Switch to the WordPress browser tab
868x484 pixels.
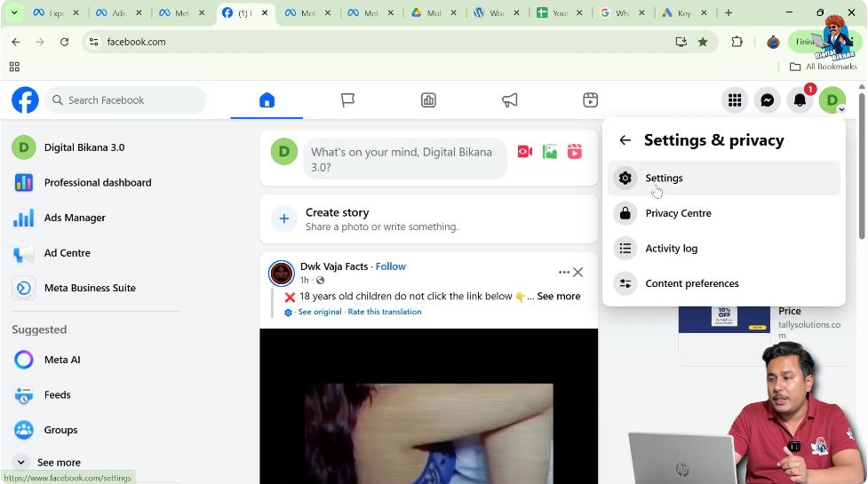[x=497, y=12]
